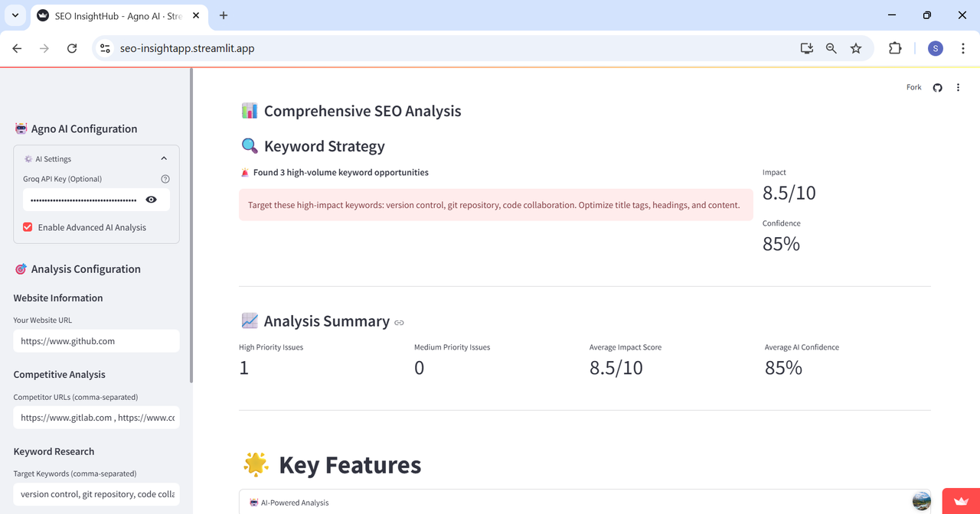Viewport: 980px width, 514px height.
Task: Click the "Found 3 high-volume keyword opportunities" text
Action: [341, 172]
